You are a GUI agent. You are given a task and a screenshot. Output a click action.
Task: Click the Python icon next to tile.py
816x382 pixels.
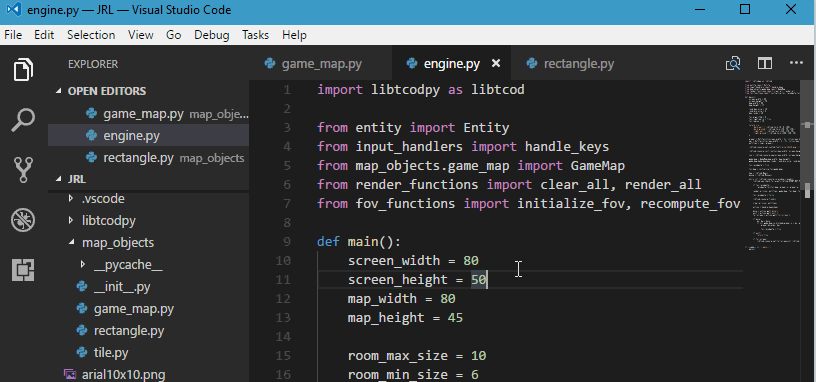[82, 352]
